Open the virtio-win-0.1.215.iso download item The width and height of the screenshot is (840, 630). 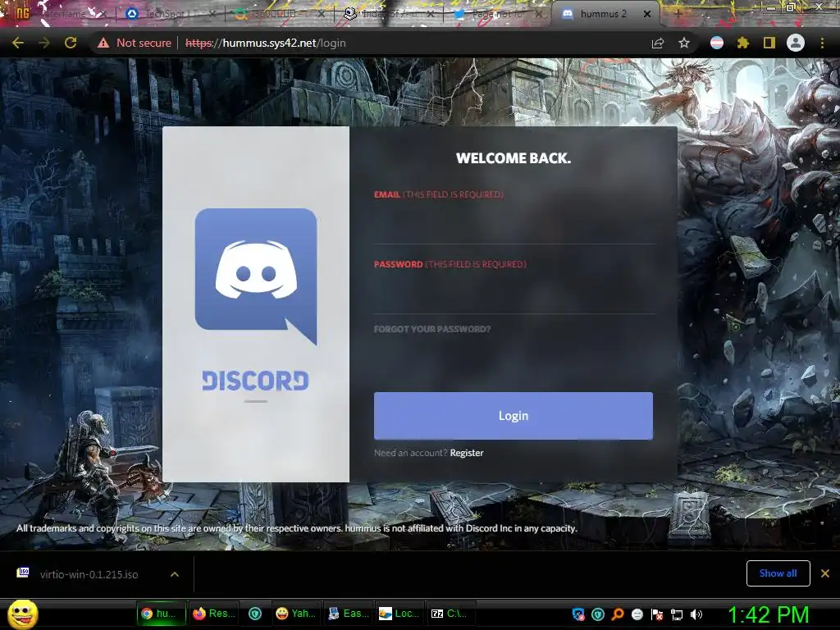click(89, 574)
